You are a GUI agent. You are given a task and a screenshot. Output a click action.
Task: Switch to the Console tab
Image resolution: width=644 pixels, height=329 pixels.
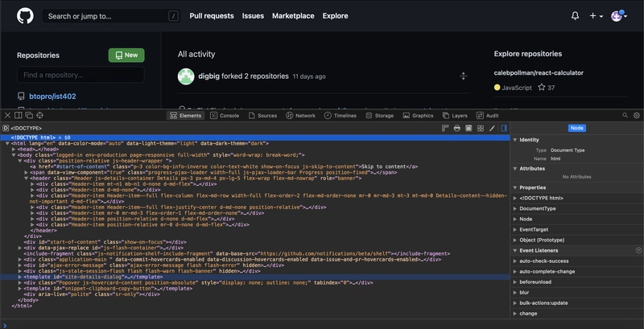(x=225, y=115)
